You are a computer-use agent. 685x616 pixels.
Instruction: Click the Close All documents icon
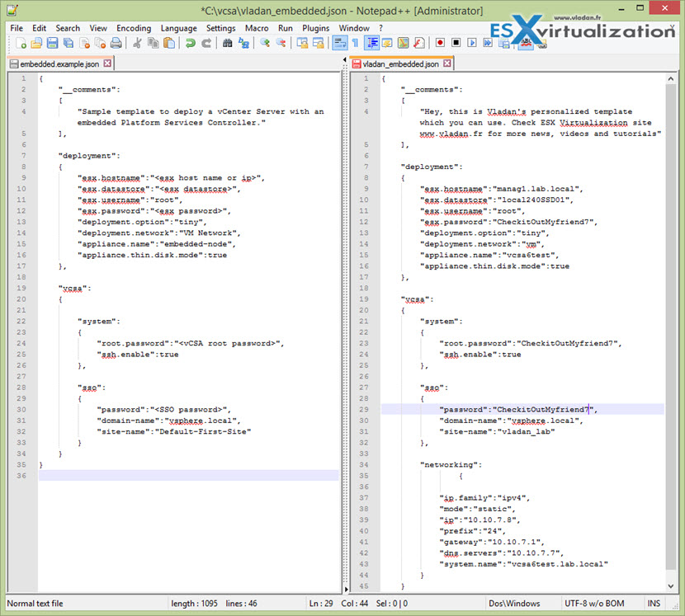coord(100,43)
